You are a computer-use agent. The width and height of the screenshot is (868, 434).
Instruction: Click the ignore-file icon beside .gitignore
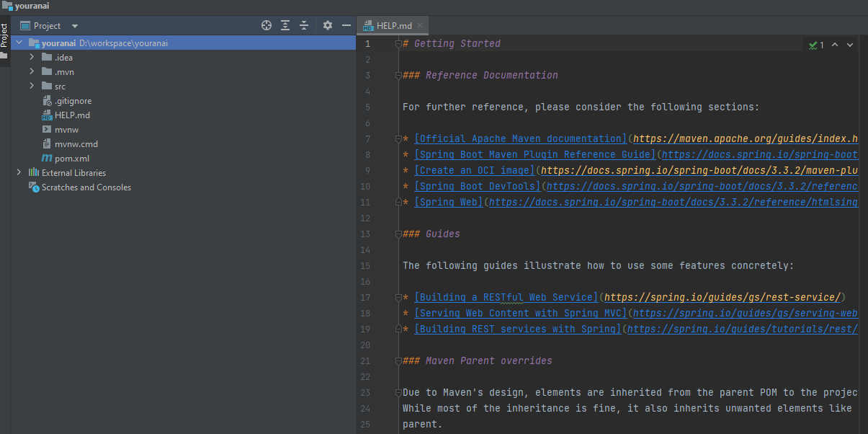coord(47,101)
